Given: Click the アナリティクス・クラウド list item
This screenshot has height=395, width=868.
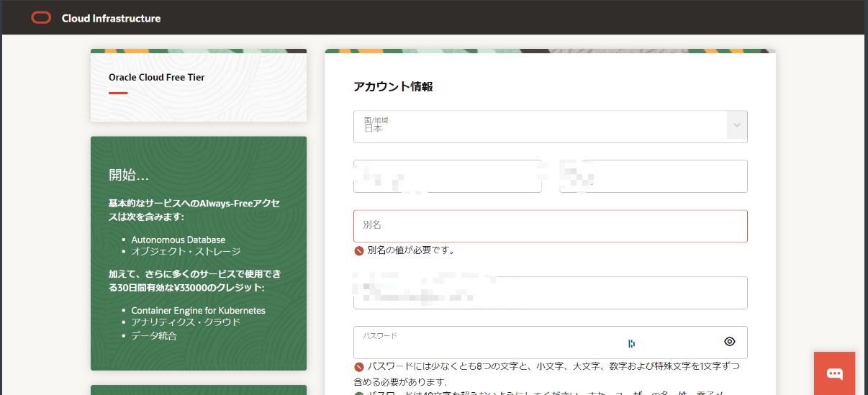Looking at the screenshot, I should pyautogui.click(x=186, y=322).
